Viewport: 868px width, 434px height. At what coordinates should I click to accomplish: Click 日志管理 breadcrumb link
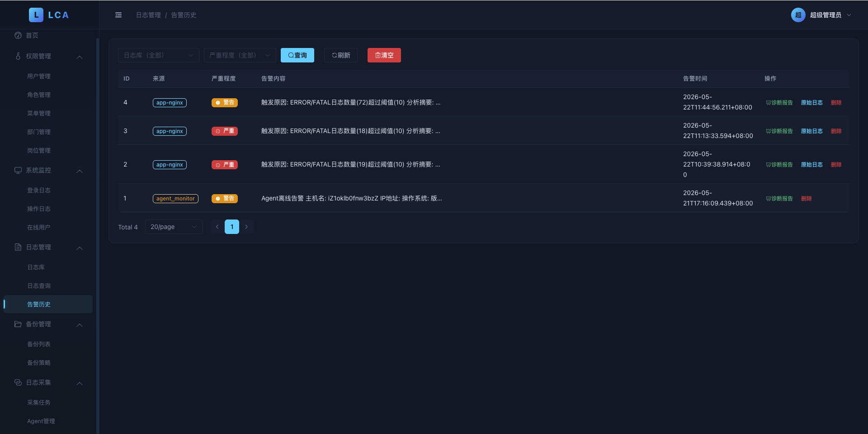pos(148,15)
